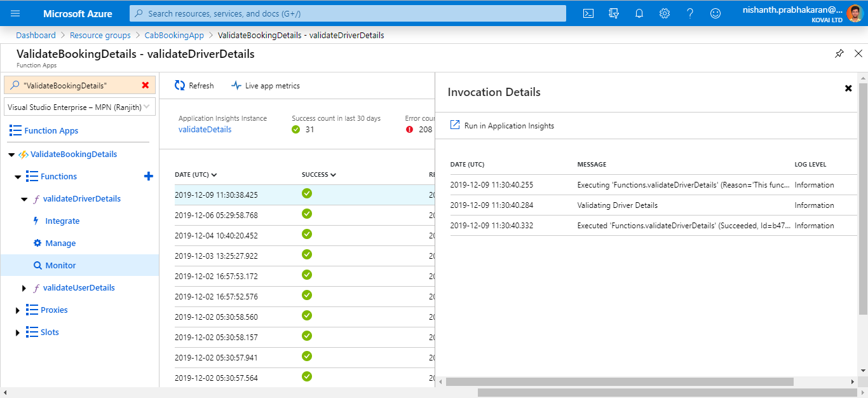The width and height of the screenshot is (868, 398).
Task: Open the feedback smiley icon
Action: (715, 13)
